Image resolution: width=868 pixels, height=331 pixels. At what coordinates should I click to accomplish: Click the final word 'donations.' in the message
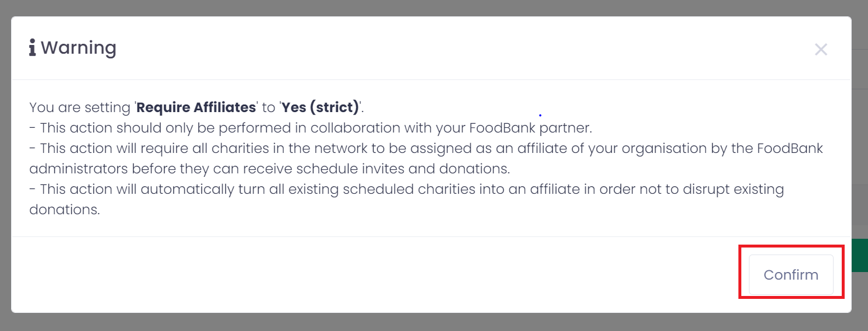click(x=64, y=210)
